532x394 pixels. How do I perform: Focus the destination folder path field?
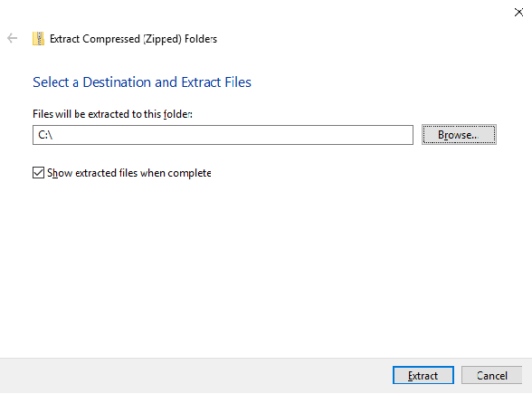point(223,135)
